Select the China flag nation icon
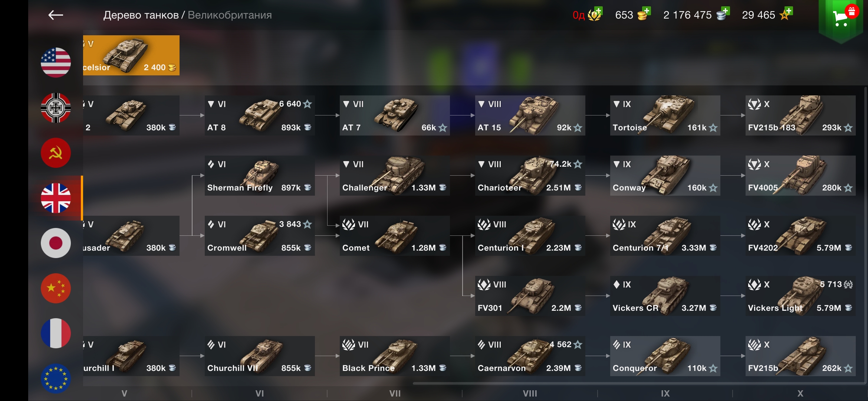The image size is (868, 401). coord(56,288)
